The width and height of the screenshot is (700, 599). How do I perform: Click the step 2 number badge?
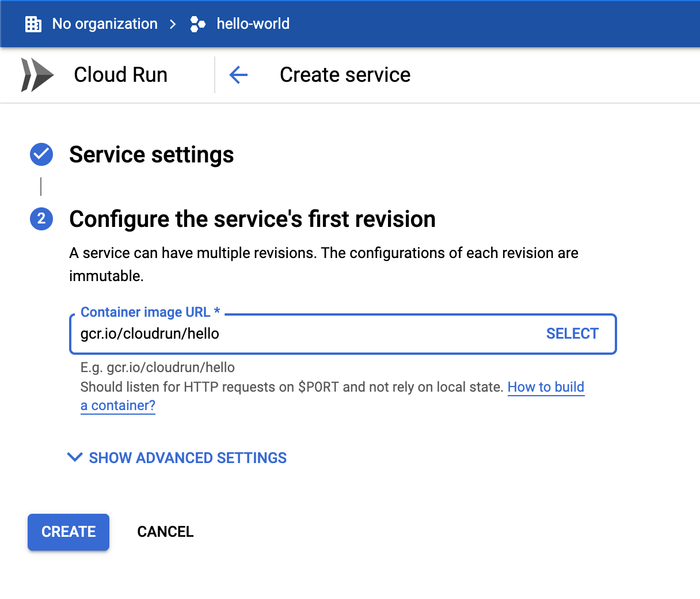coord(41,219)
